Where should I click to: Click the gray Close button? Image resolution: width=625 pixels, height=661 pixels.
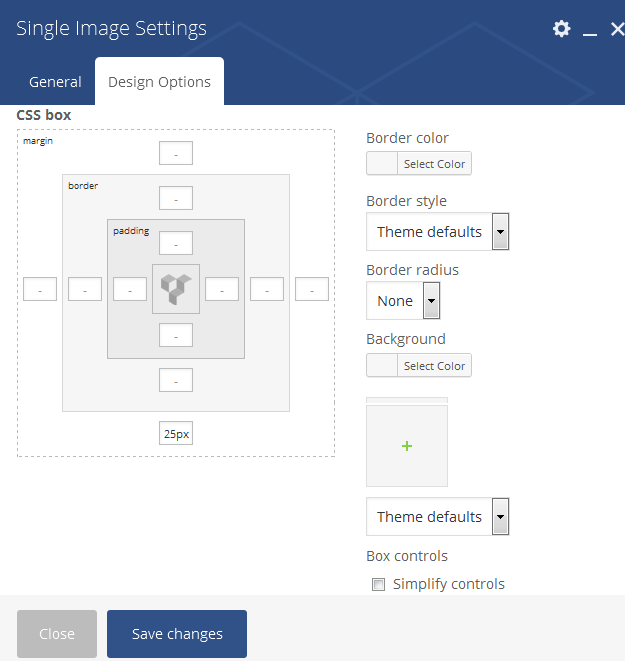click(57, 634)
